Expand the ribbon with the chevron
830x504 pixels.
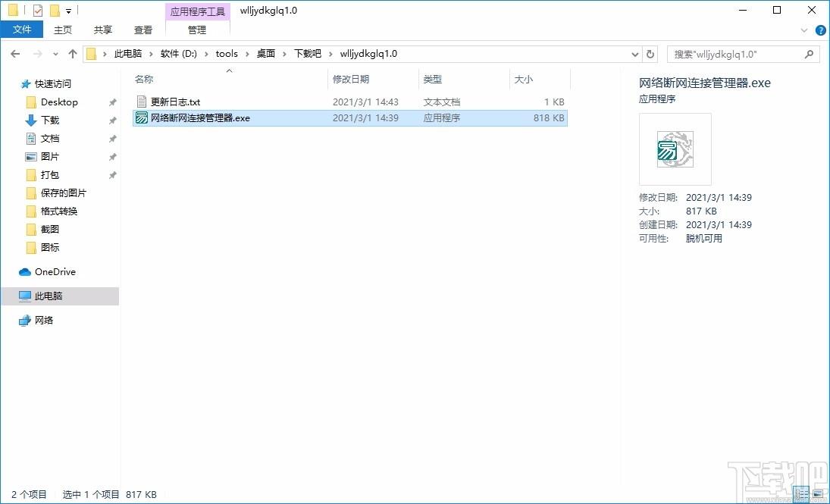pos(804,30)
